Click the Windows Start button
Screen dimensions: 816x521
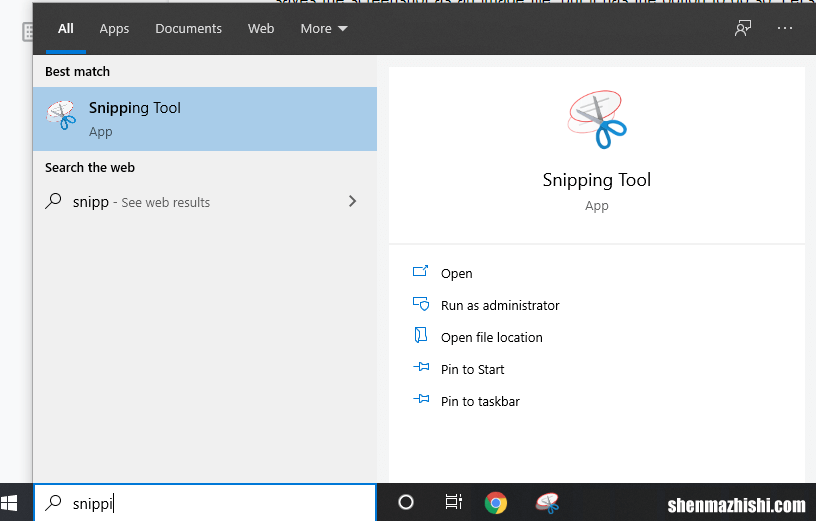tap(9, 503)
